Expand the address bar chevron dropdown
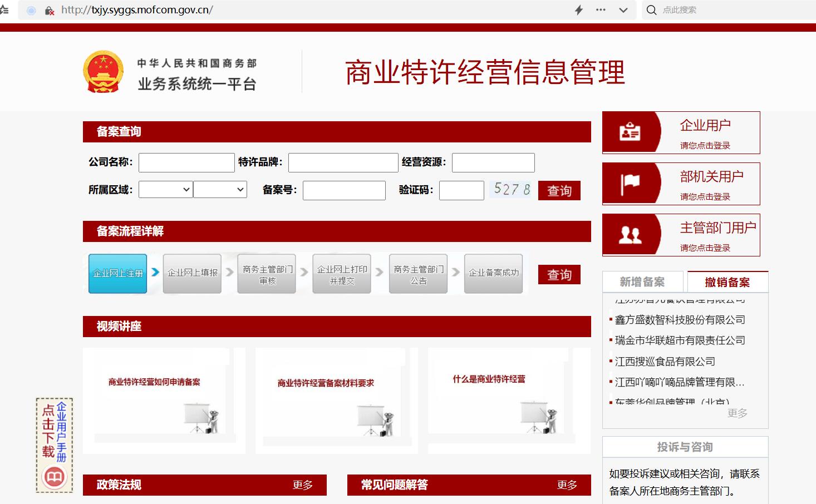816x504 pixels. tap(623, 10)
